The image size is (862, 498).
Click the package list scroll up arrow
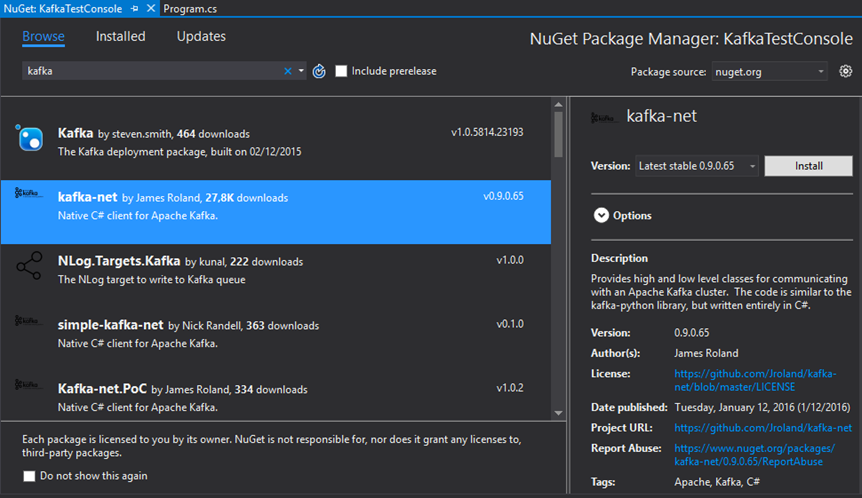[559, 104]
